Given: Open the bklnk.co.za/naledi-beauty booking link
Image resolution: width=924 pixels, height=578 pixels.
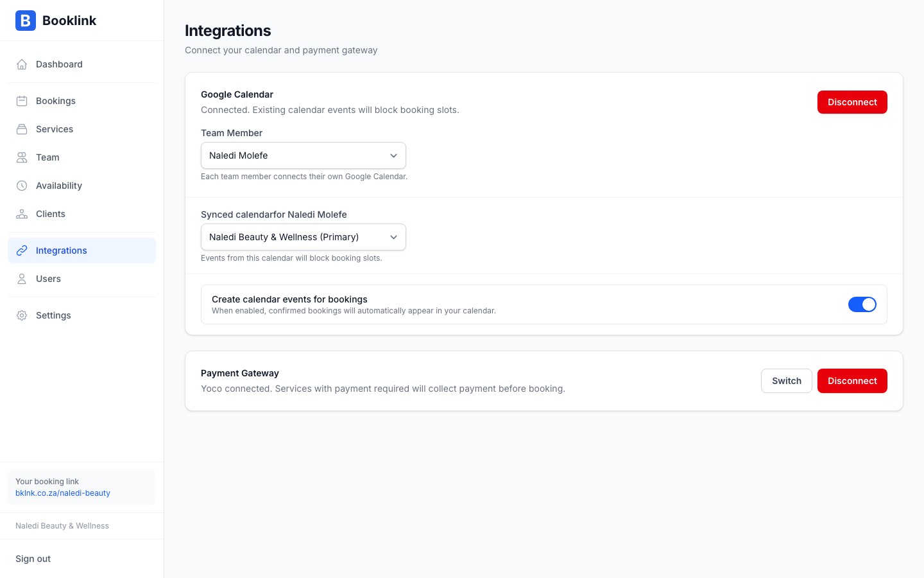Looking at the screenshot, I should 62,493.
